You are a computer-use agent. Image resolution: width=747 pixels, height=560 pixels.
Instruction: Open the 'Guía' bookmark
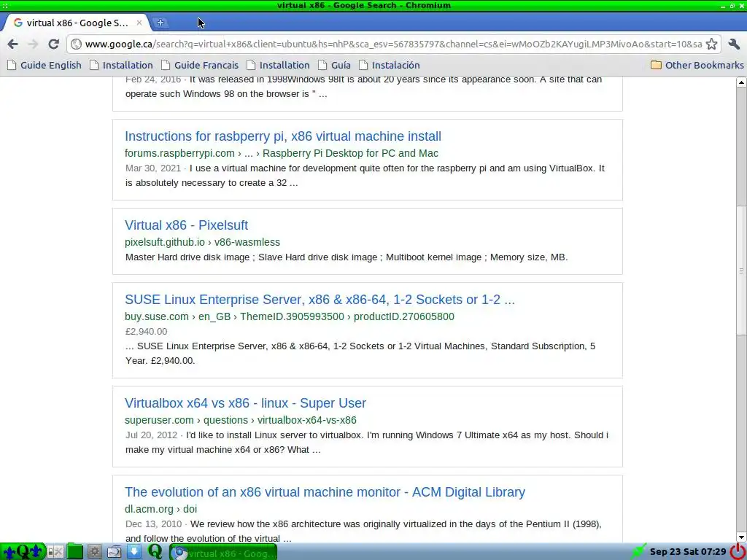click(x=334, y=65)
